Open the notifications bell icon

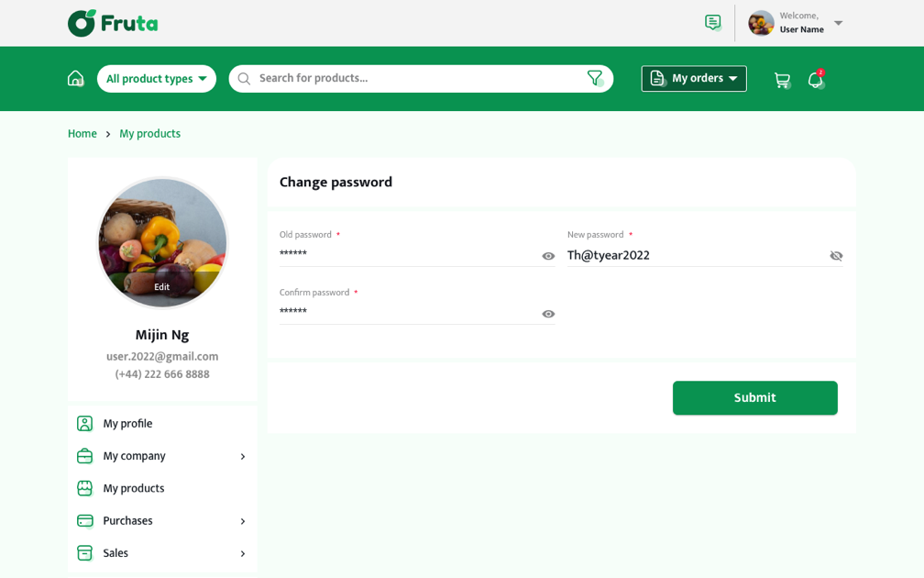point(815,80)
